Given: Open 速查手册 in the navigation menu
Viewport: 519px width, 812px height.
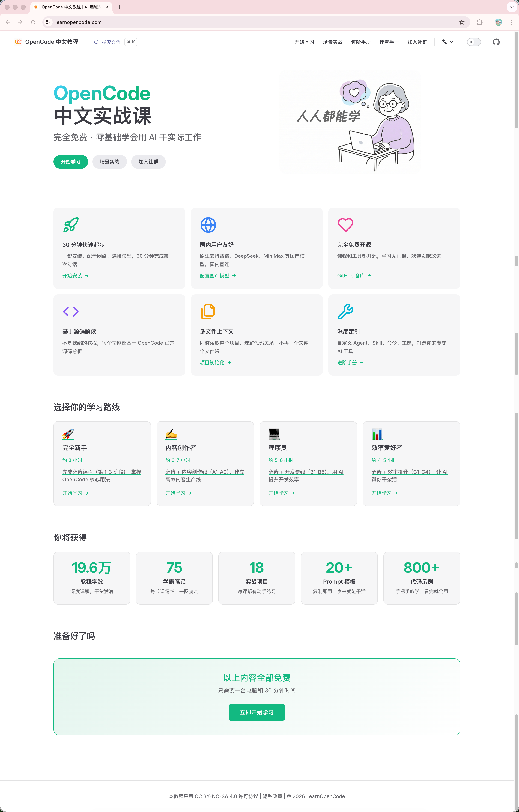Looking at the screenshot, I should 389,42.
